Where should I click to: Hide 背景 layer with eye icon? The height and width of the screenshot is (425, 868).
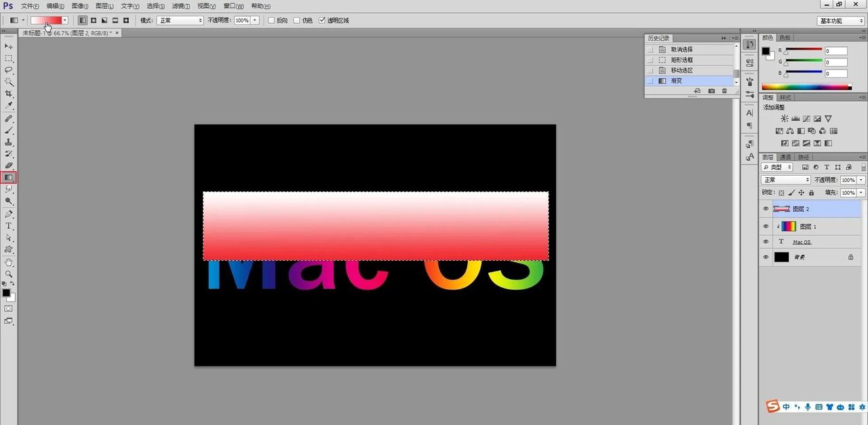(x=766, y=257)
